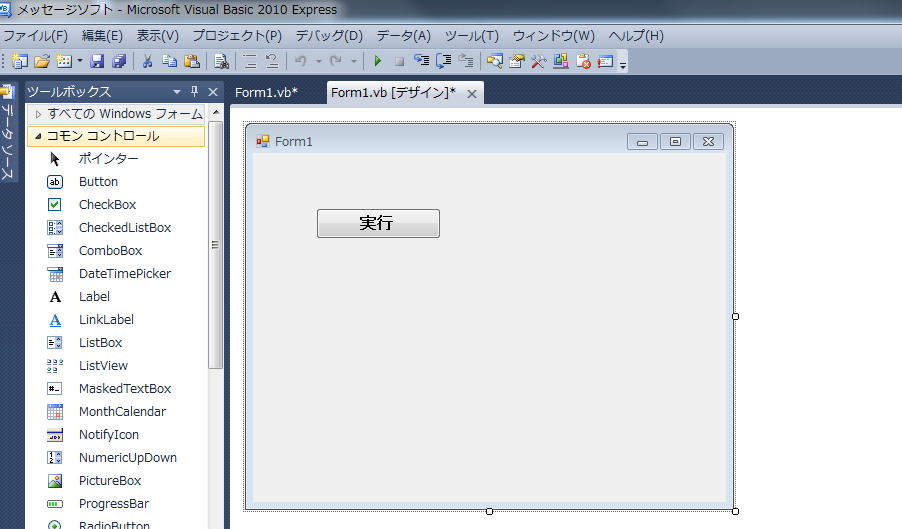This screenshot has width=902, height=529.
Task: Expand すべての Windows フォーム group
Action: (116, 114)
